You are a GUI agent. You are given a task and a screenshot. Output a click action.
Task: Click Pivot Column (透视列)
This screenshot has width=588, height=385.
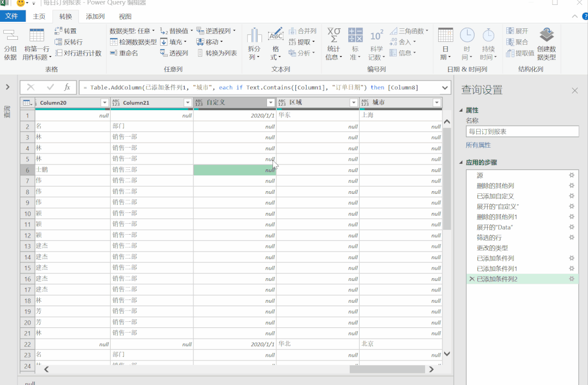[x=174, y=53]
